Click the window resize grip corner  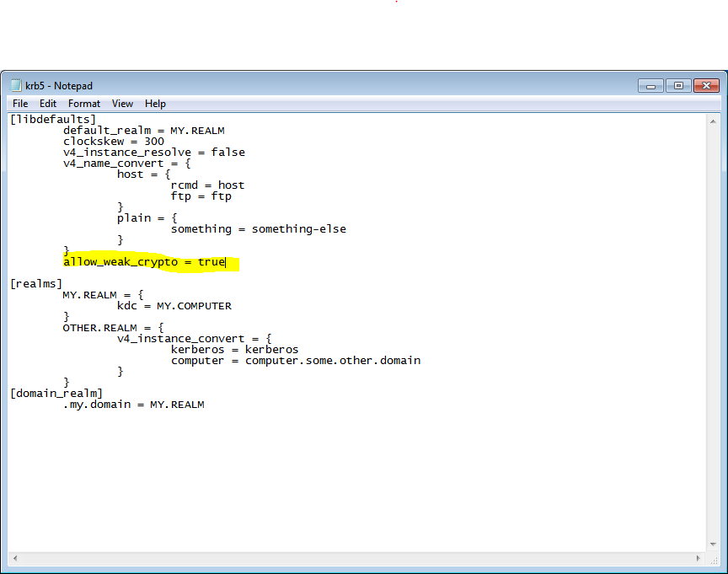(714, 559)
